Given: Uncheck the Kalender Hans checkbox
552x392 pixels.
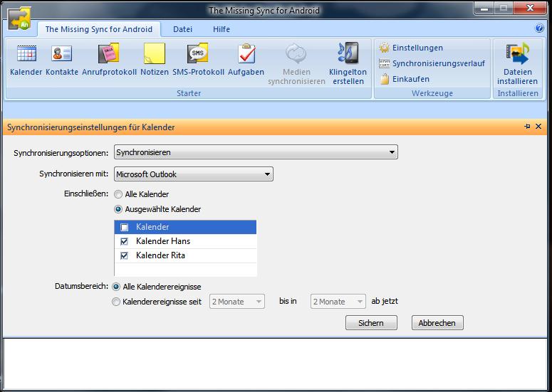Looking at the screenshot, I should point(124,241).
